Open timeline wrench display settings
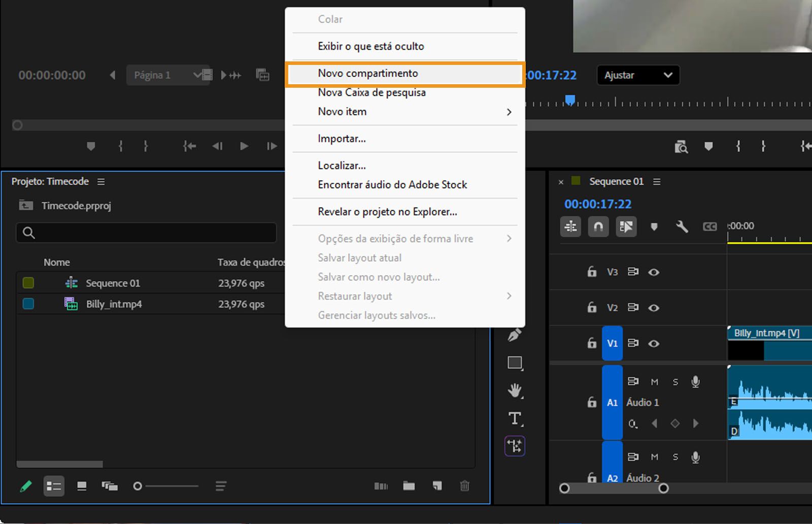The image size is (812, 524). pyautogui.click(x=682, y=227)
